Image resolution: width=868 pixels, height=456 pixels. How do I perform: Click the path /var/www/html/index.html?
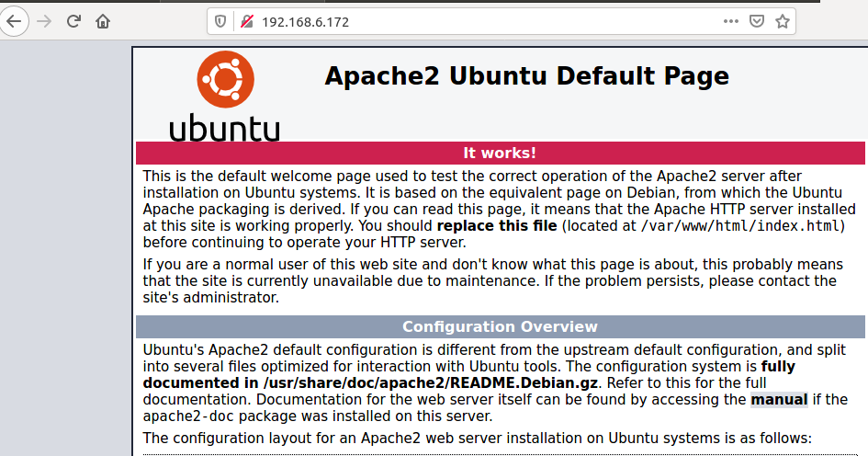(740, 226)
